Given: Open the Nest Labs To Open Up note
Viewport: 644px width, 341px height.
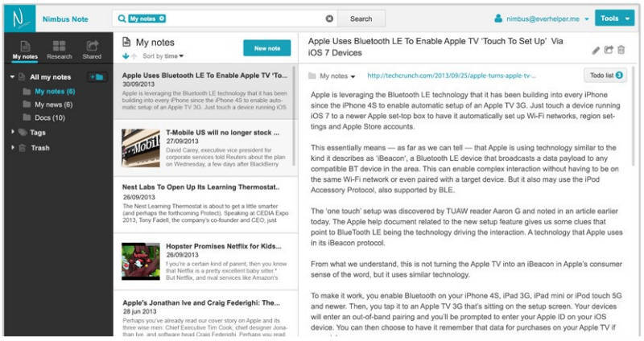Looking at the screenshot, I should point(205,205).
